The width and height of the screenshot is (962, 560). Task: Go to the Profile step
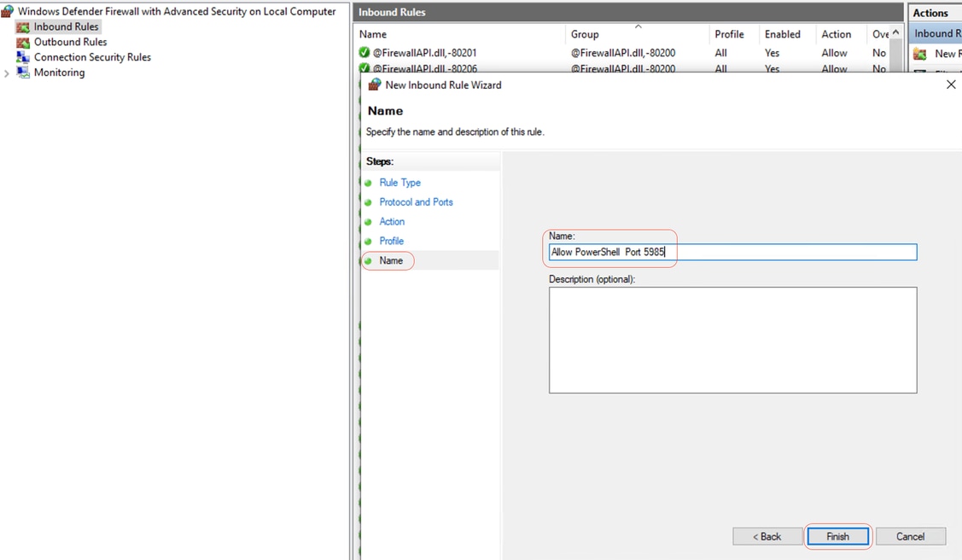(392, 241)
